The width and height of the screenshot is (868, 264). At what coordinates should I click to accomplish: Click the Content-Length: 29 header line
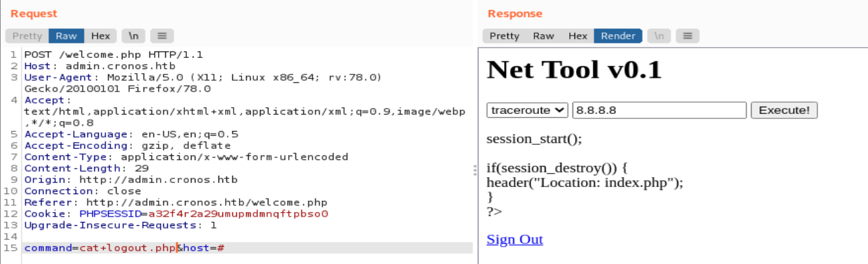pyautogui.click(x=86, y=168)
